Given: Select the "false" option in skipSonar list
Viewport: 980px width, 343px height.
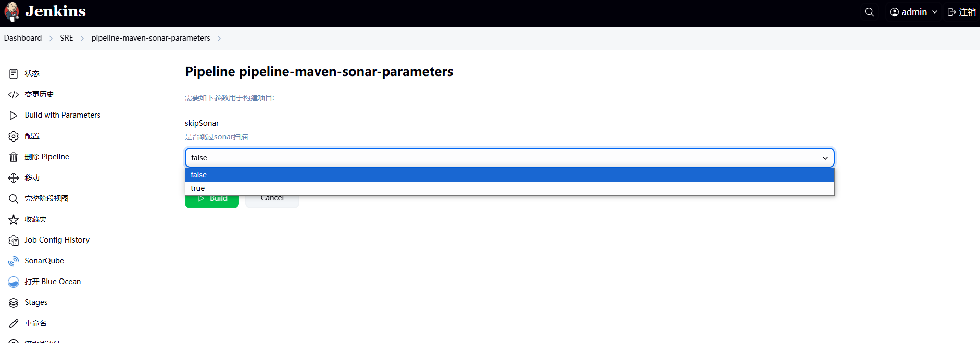Looking at the screenshot, I should [199, 175].
